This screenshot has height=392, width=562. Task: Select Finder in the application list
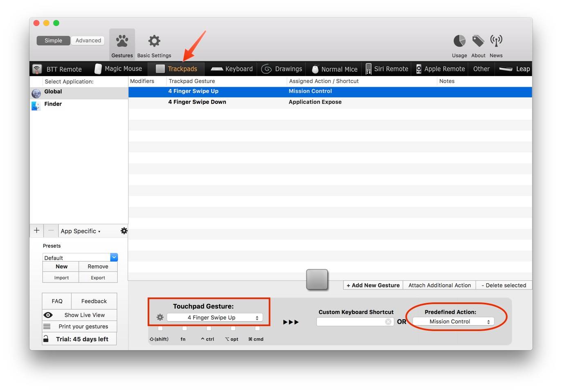79,105
